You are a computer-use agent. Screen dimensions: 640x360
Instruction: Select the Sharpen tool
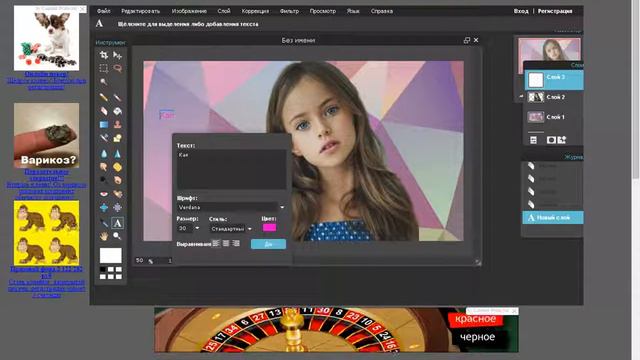click(x=118, y=154)
